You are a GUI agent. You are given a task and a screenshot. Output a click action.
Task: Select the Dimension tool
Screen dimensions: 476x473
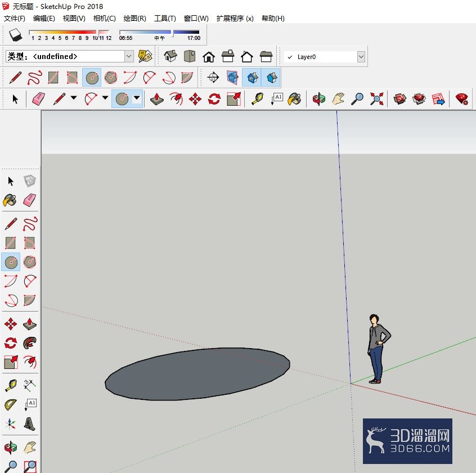tap(30, 385)
